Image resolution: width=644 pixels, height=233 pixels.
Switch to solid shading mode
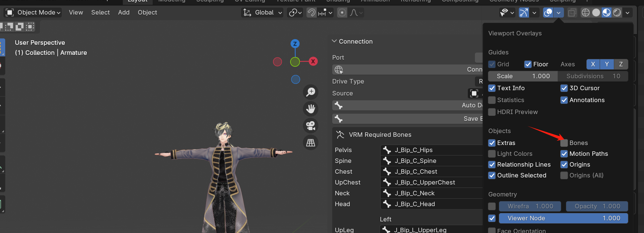[596, 13]
